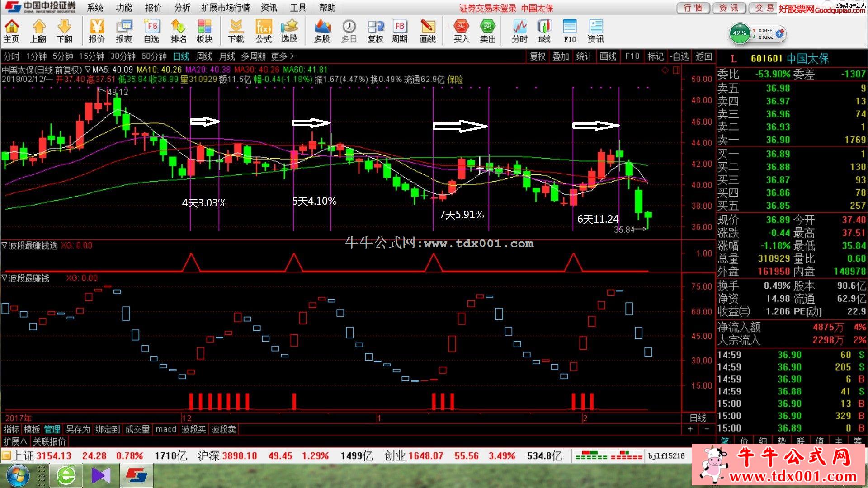Click -自选 remove from watchlist
868x488 pixels.
(679, 56)
